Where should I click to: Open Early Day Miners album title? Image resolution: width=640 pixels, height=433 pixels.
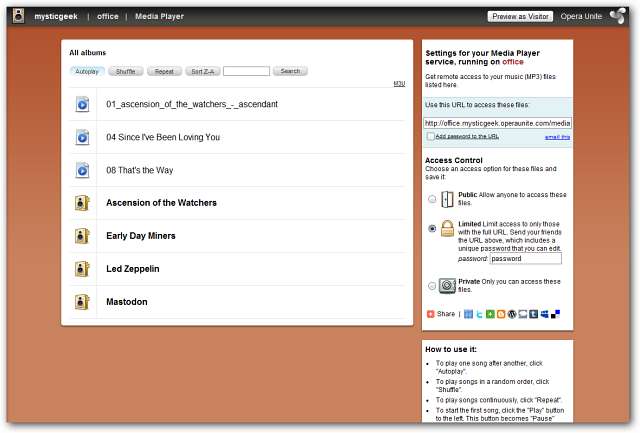141,236
